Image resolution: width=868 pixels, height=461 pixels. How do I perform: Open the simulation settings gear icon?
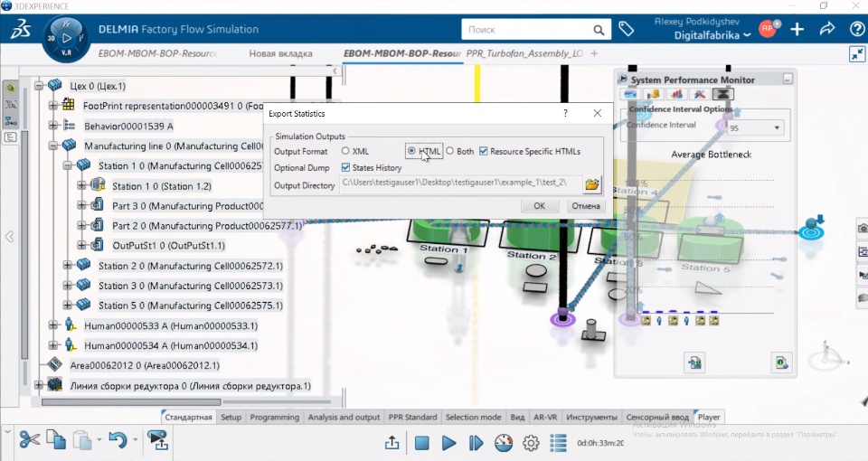coord(531,443)
